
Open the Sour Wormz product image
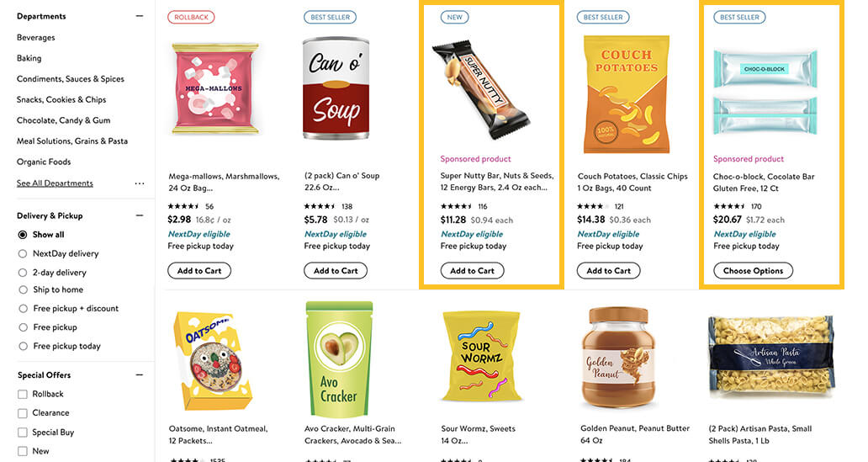pos(480,354)
